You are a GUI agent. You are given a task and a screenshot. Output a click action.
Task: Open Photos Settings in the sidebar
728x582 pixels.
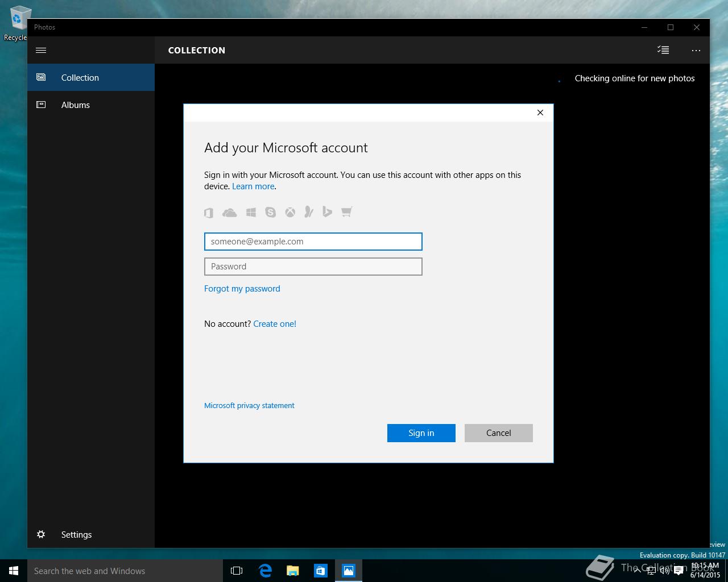coord(91,534)
